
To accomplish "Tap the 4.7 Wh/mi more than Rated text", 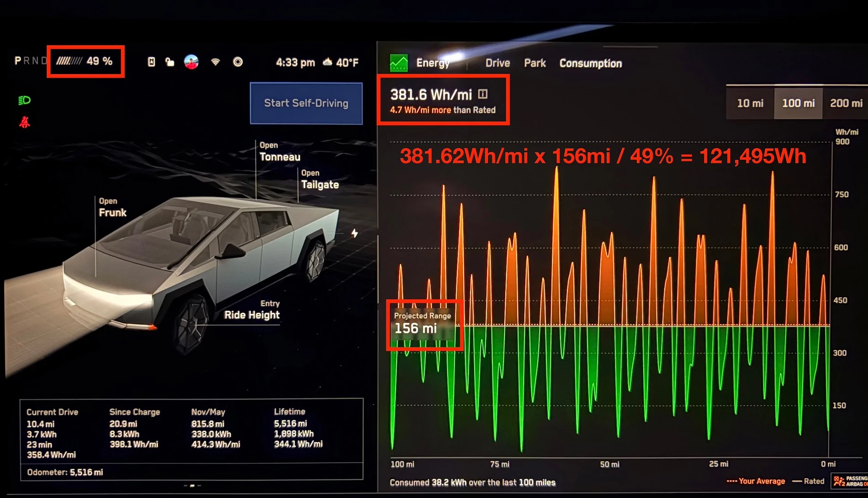I will click(x=443, y=110).
